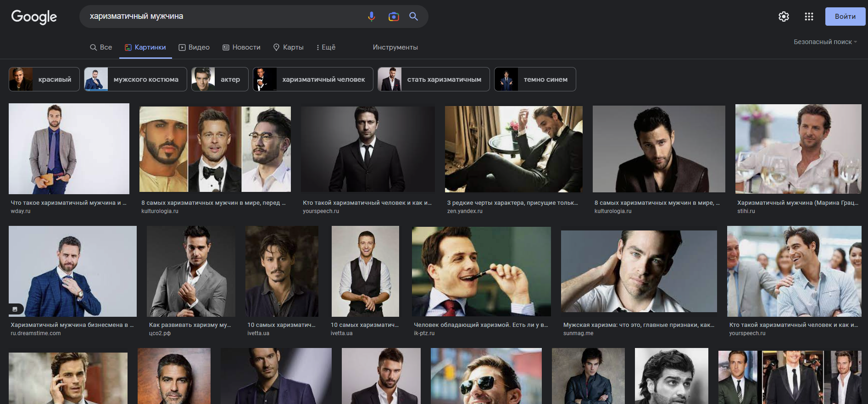Viewport: 868px width, 404px height.
Task: Click 'Как развивать харизму му...' caption
Action: coord(190,325)
